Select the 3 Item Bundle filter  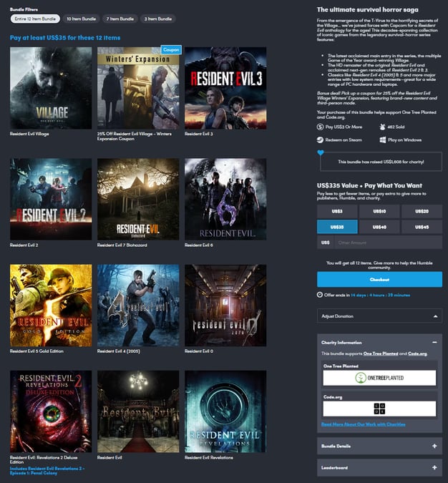[157, 19]
